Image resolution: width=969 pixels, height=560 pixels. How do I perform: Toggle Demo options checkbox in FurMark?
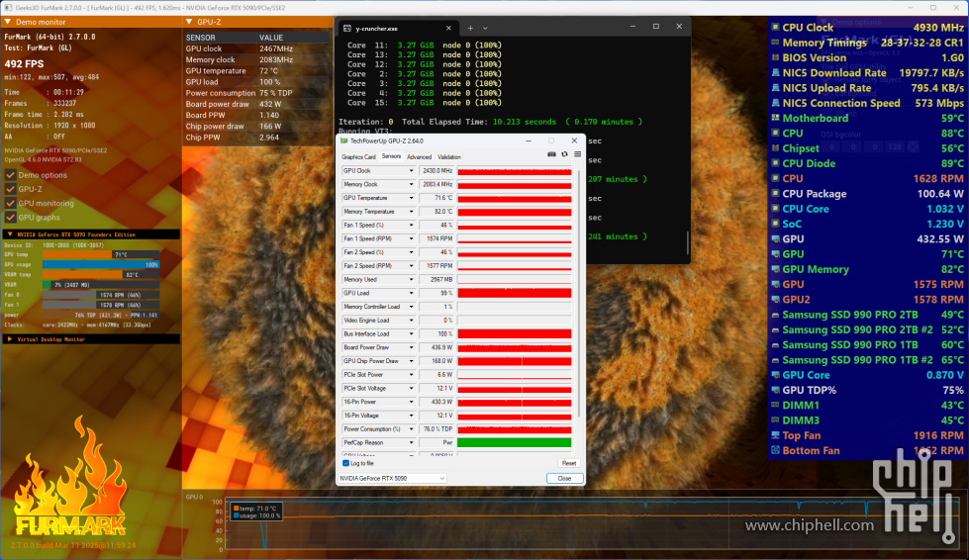click(11, 175)
